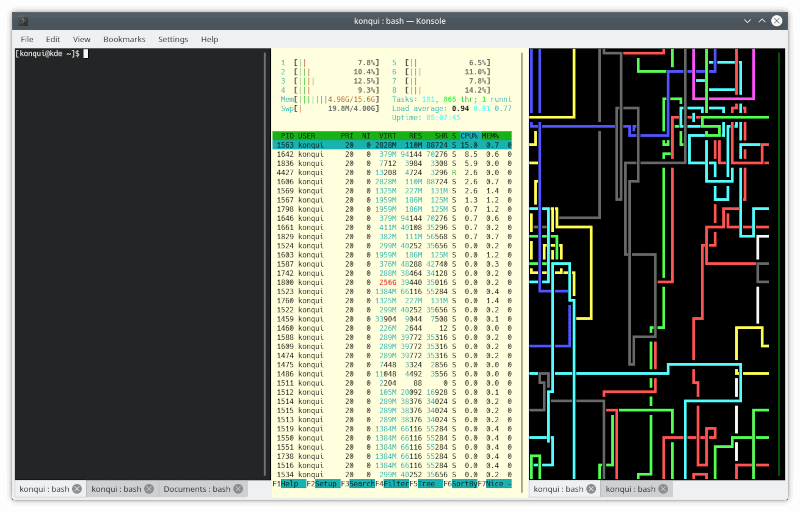
Task: Open the View menu
Action: click(x=81, y=39)
